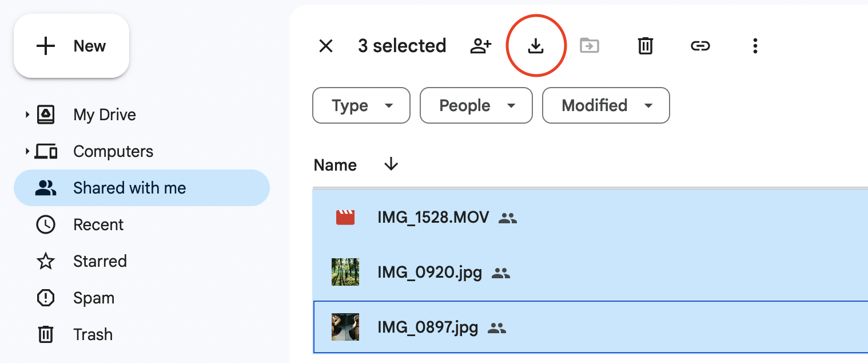Image resolution: width=868 pixels, height=363 pixels.
Task: Click the Copy link icon
Action: [700, 46]
